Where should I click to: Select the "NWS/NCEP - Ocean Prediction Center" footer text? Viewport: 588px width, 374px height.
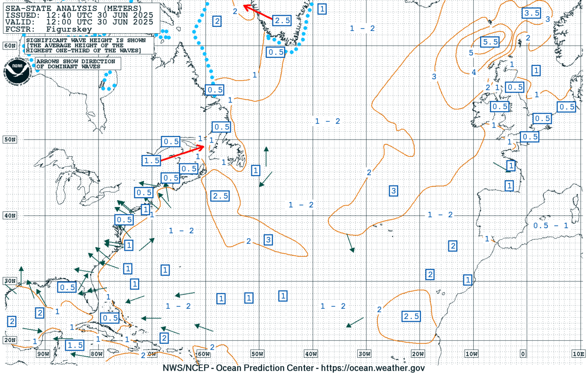[238, 368]
